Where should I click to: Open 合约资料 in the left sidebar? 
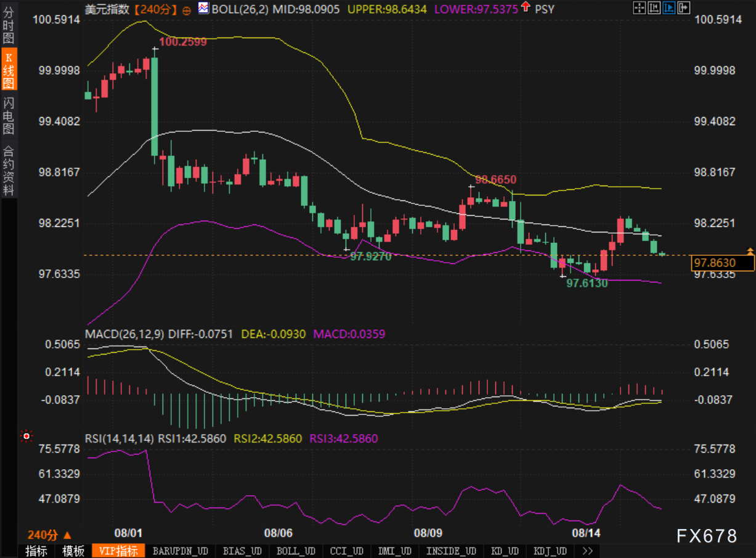pos(9,171)
